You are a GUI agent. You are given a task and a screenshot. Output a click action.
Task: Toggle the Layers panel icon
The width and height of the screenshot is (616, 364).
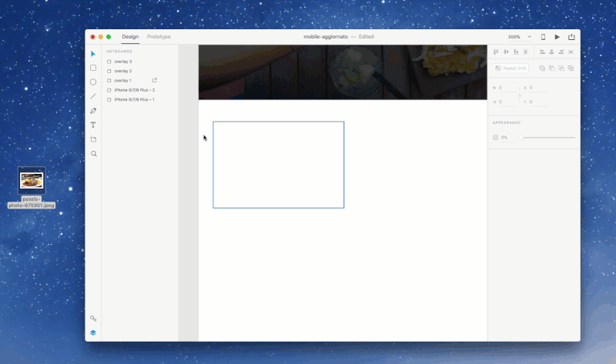pos(93,332)
